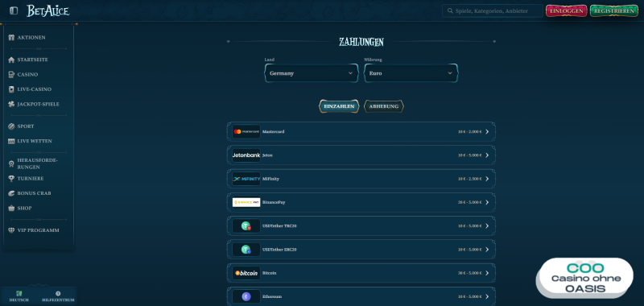Expand the Mastercard row chevron

[x=487, y=132]
